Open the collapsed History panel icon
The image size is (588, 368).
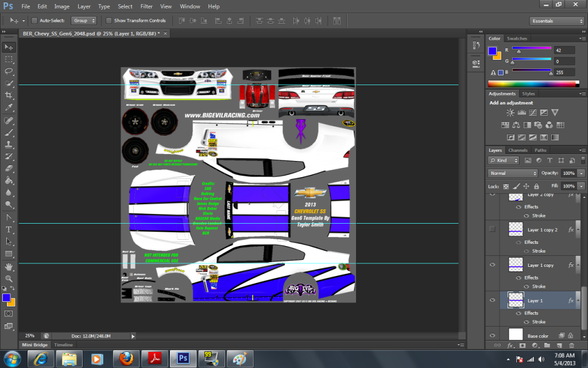476,45
